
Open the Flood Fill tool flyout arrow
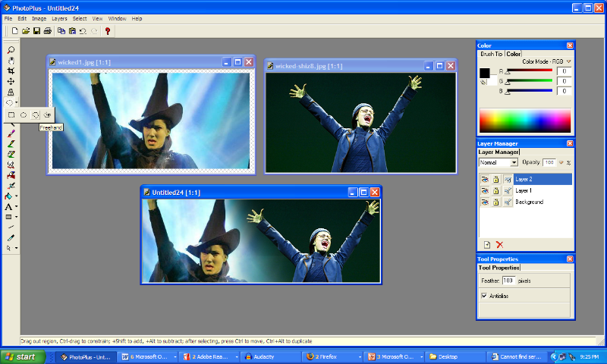16,196
